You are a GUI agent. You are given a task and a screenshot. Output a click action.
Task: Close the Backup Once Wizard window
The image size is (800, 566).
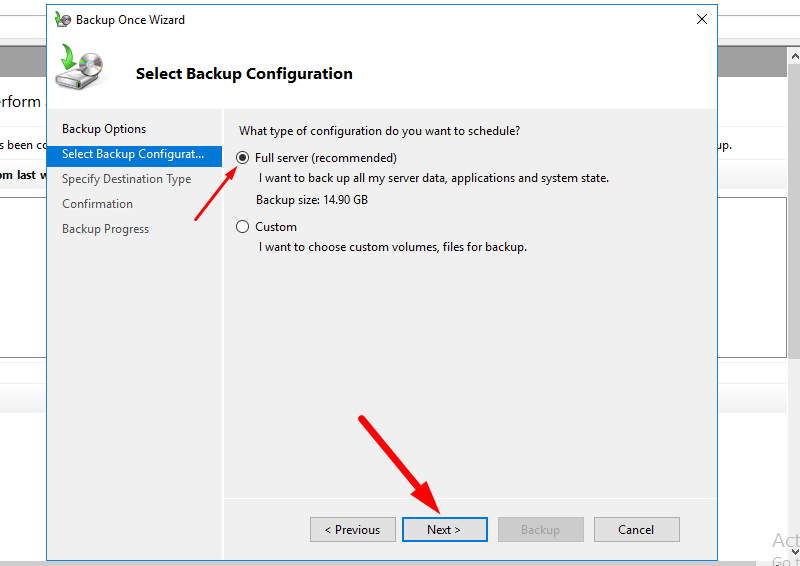click(702, 20)
